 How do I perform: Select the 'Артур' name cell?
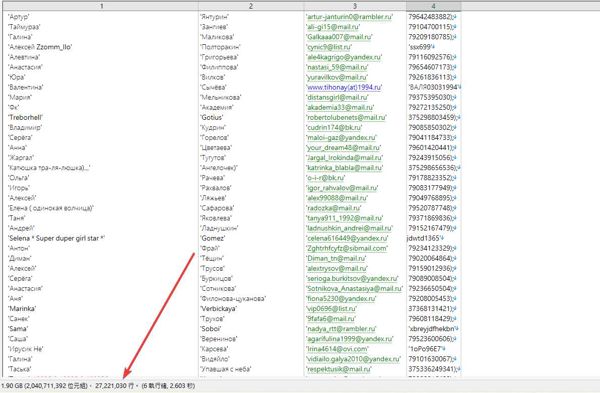pyautogui.click(x=19, y=17)
